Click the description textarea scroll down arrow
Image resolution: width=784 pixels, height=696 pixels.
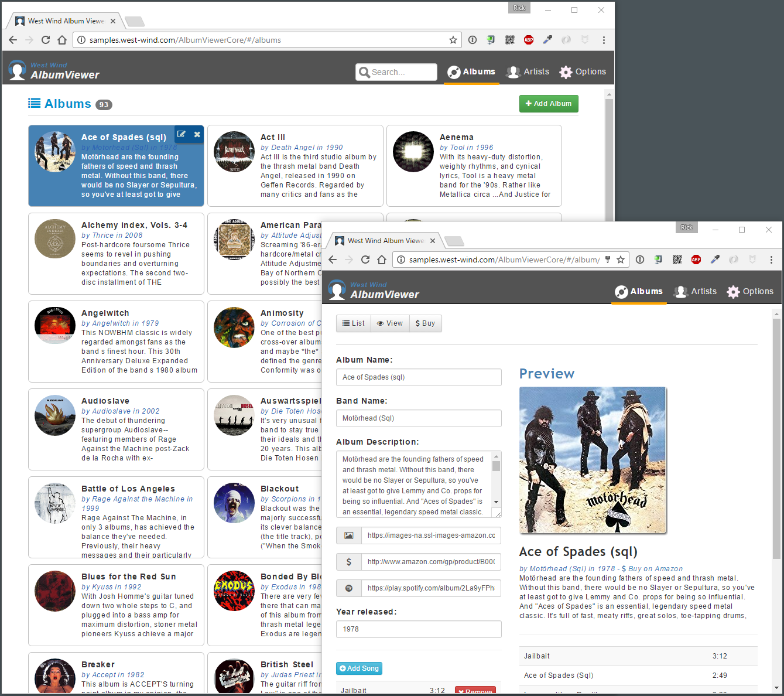click(x=497, y=502)
